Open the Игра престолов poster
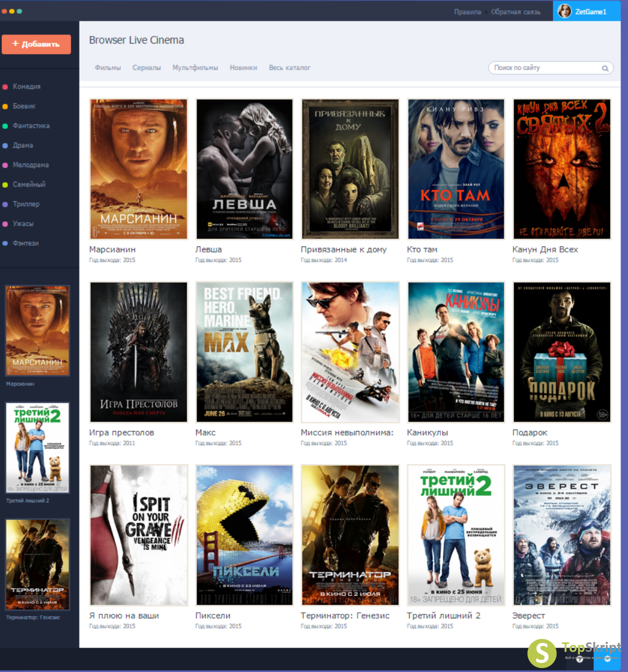This screenshot has height=672, width=628. [138, 352]
